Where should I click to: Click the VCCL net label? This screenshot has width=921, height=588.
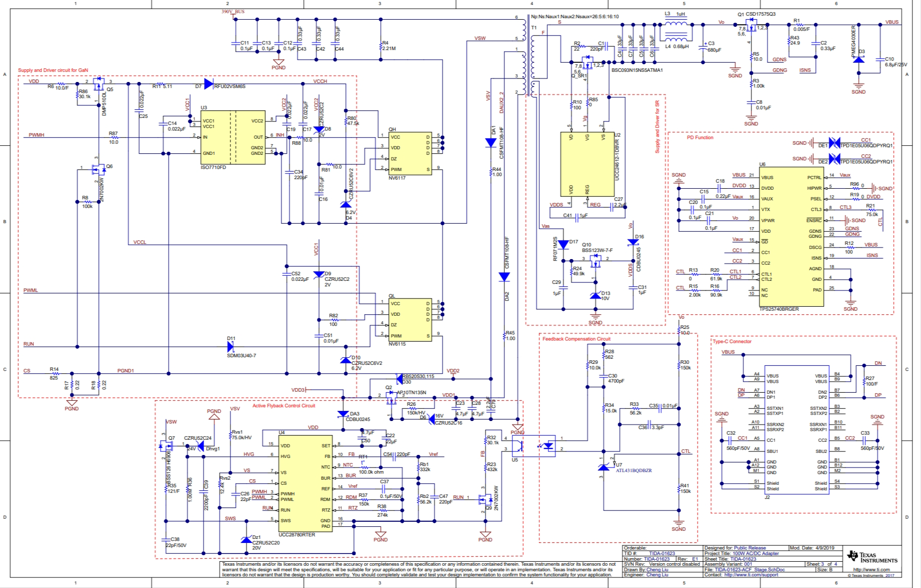140,242
